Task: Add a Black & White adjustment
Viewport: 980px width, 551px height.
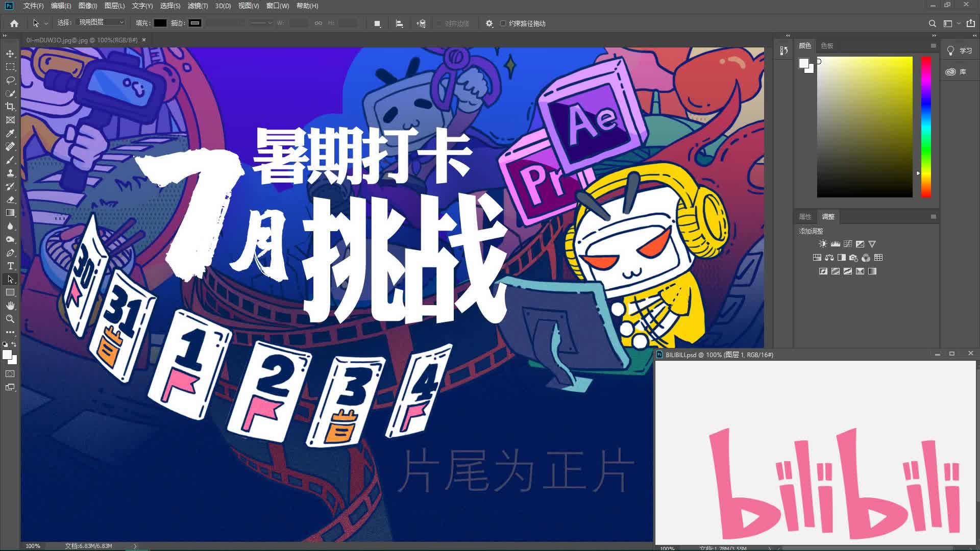Action: (x=841, y=258)
